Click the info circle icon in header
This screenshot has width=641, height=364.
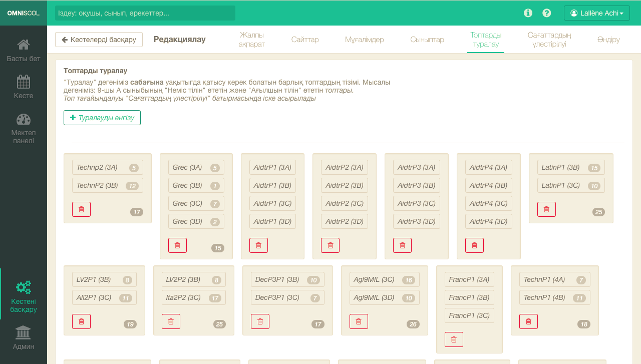click(x=528, y=13)
